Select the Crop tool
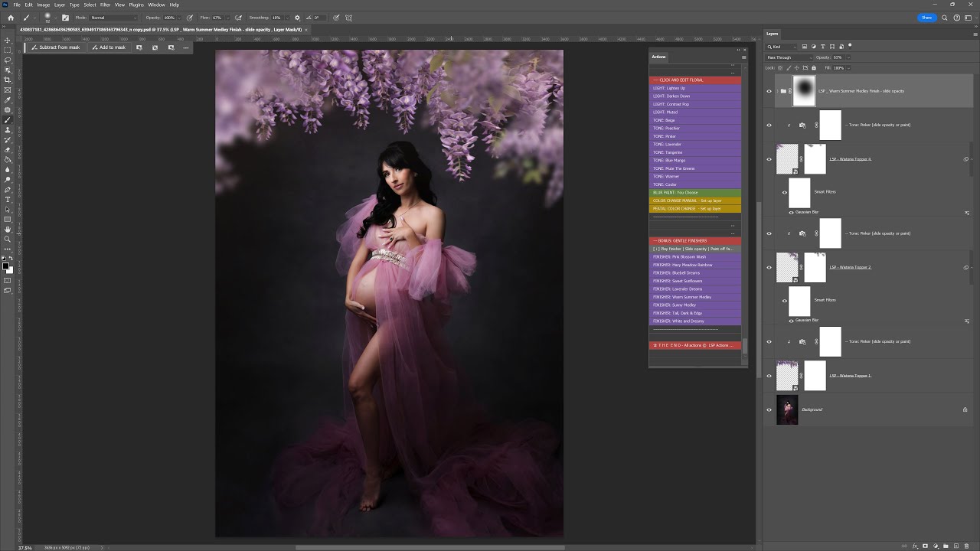Image resolution: width=980 pixels, height=551 pixels. pos(8,80)
